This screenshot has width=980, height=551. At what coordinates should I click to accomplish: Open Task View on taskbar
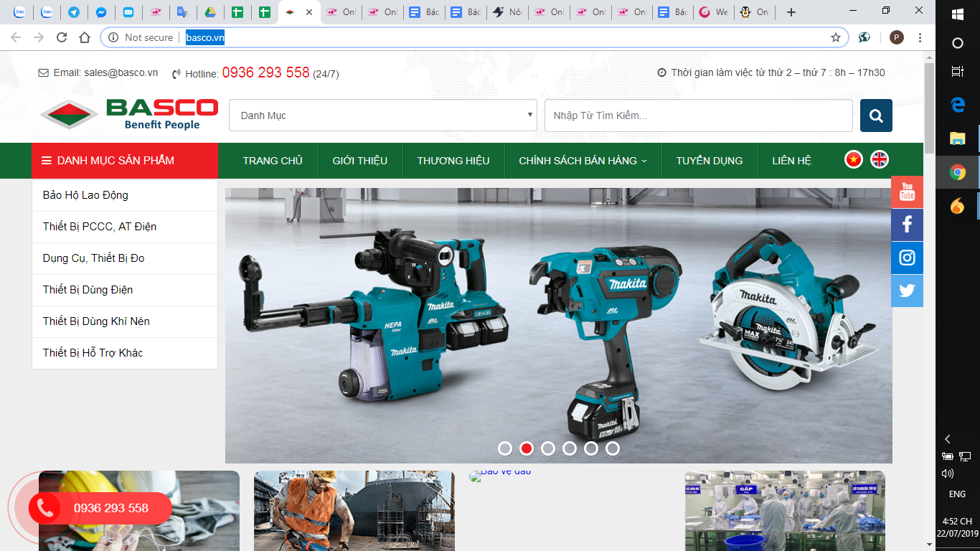(x=957, y=72)
